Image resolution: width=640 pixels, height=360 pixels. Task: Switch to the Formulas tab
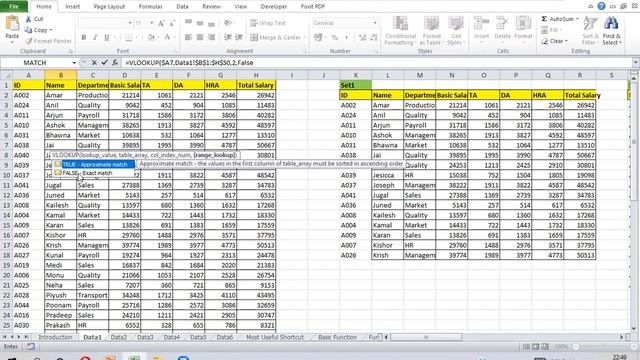click(x=150, y=7)
